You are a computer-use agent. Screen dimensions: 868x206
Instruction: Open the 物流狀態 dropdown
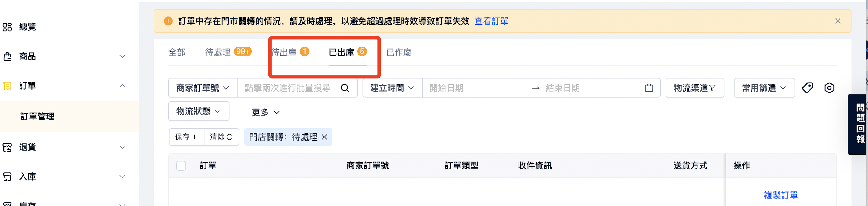(198, 111)
